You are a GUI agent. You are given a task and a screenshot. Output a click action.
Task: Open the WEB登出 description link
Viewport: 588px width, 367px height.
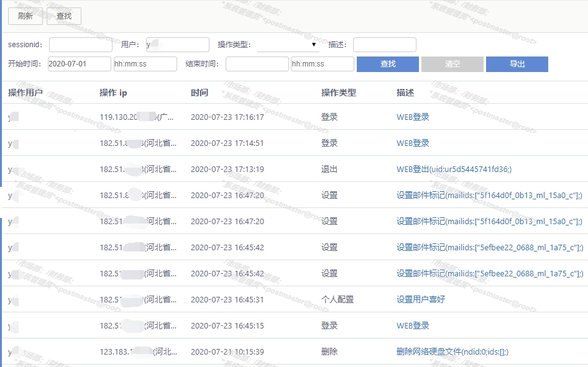tap(454, 169)
